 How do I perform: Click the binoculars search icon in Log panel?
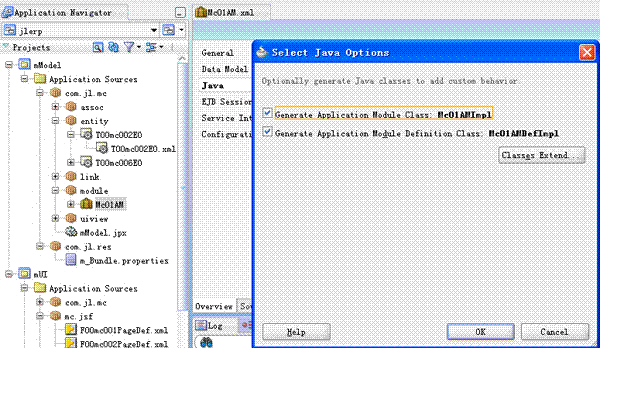point(207,342)
